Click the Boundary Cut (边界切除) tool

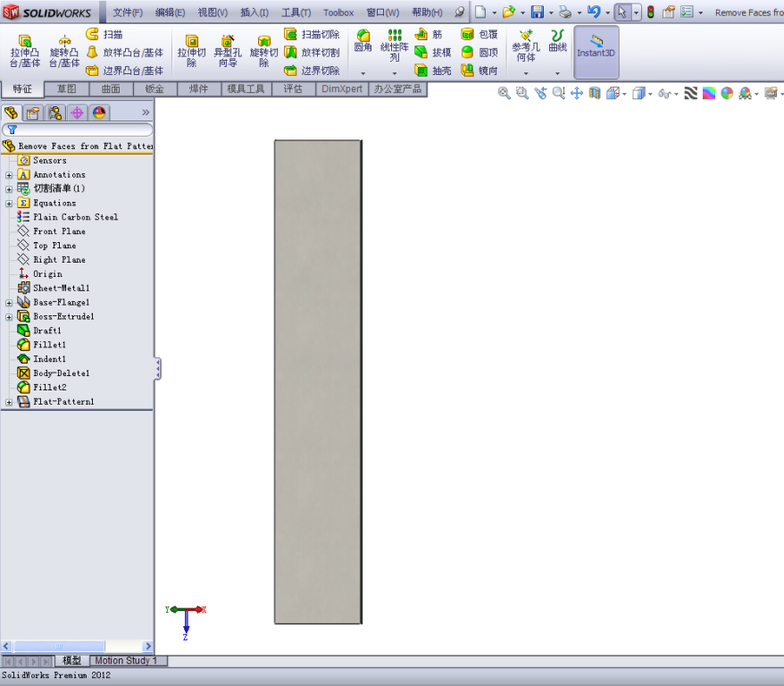click(x=312, y=71)
